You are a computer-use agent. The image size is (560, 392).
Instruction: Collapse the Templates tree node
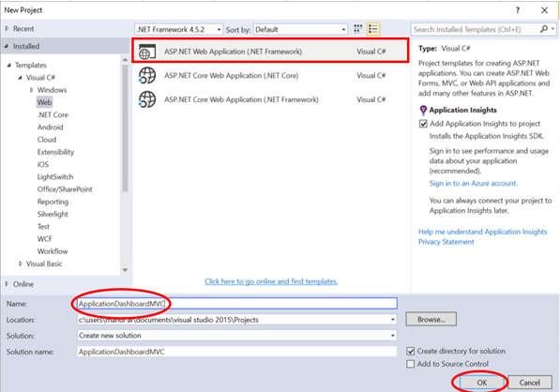click(9, 65)
